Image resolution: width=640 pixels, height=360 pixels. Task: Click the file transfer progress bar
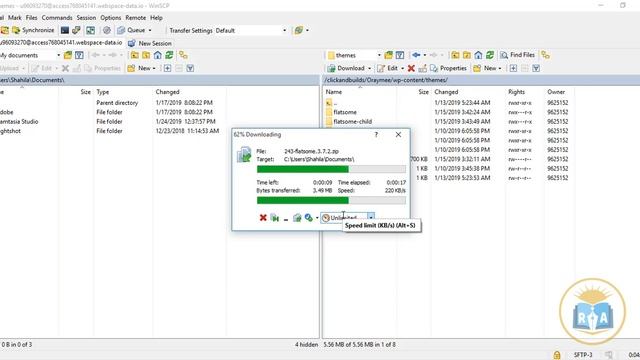[331, 169]
